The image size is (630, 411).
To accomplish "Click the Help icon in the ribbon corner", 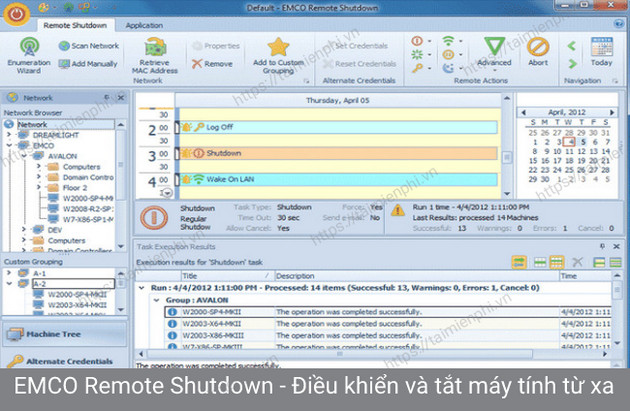I will 619,24.
